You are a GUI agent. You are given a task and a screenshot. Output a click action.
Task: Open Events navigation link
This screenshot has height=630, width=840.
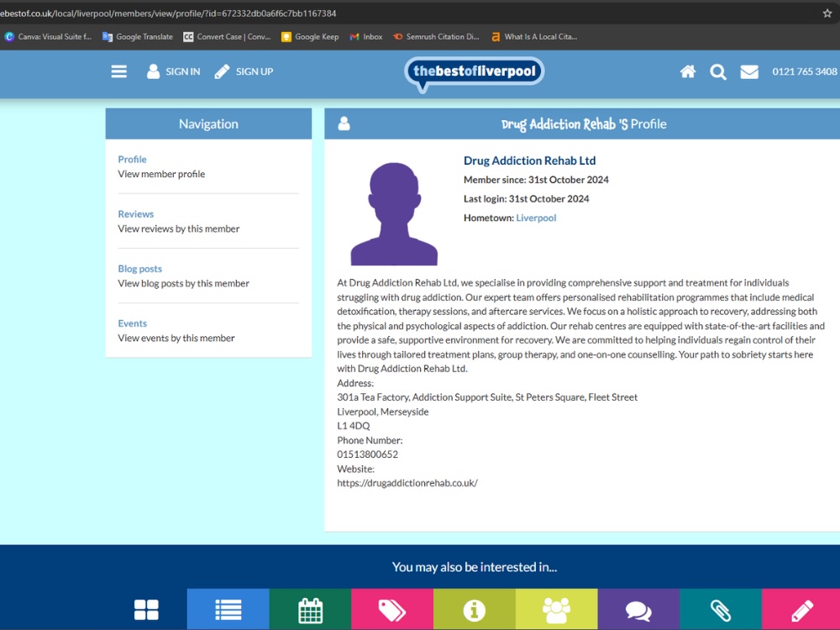tap(133, 323)
